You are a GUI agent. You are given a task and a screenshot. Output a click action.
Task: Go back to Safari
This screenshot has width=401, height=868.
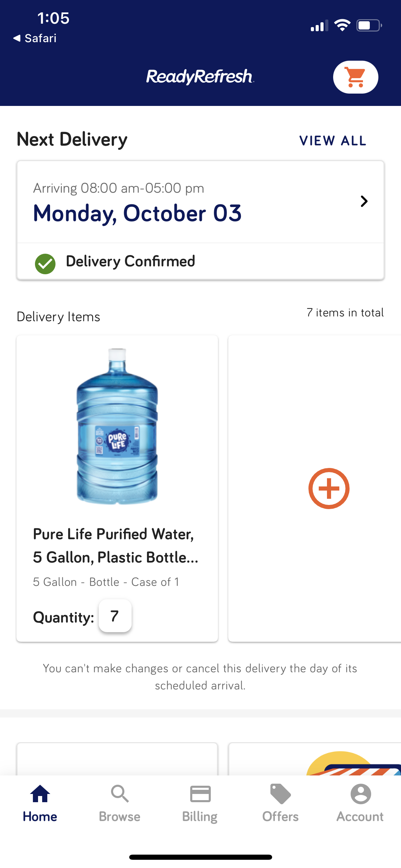[x=35, y=38]
